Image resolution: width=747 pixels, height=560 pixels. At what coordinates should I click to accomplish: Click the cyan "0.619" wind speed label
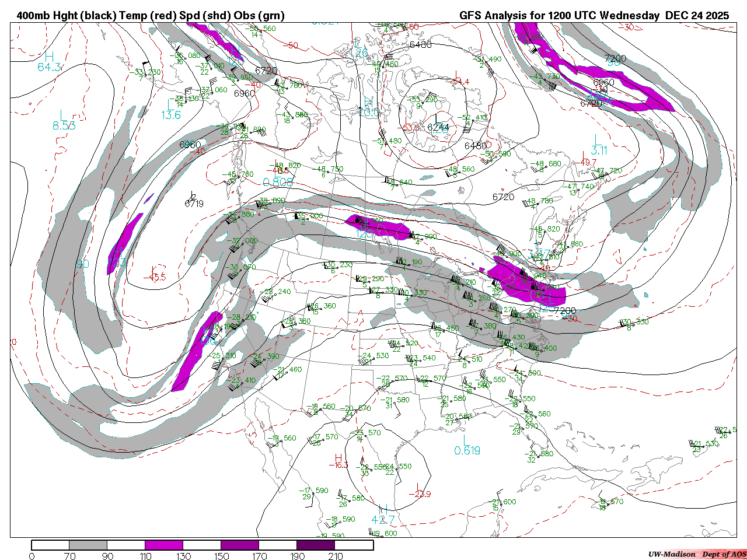[x=467, y=450]
